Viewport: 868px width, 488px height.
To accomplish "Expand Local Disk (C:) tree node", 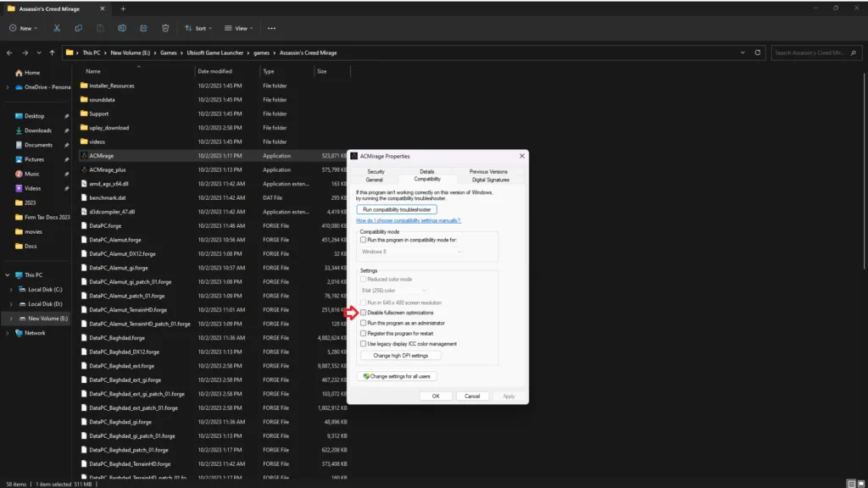I will tap(11, 290).
